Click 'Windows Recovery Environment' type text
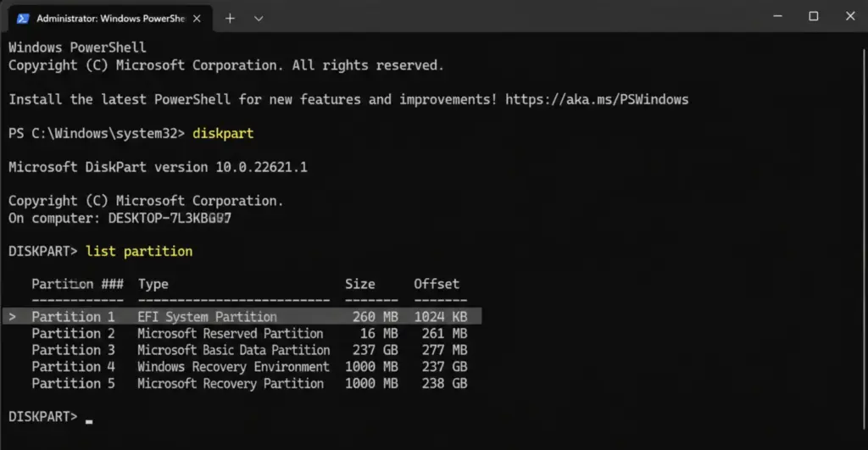This screenshot has height=450, width=868. coord(234,367)
